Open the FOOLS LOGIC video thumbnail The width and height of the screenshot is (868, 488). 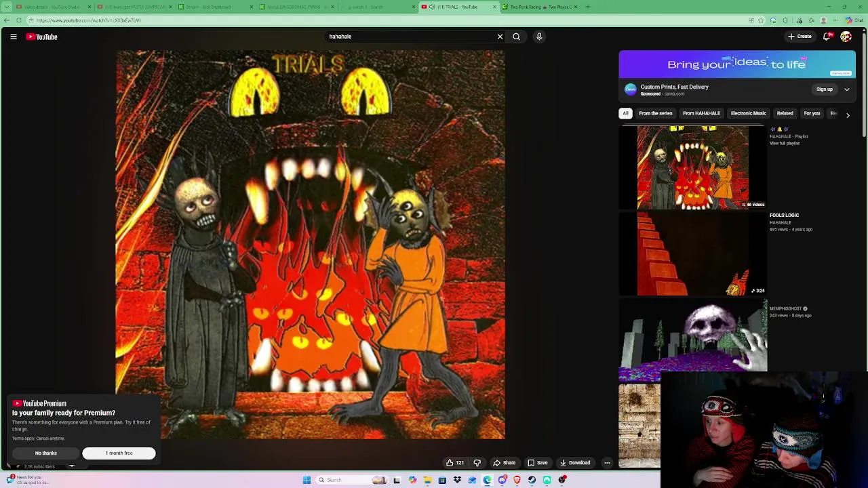pos(693,253)
